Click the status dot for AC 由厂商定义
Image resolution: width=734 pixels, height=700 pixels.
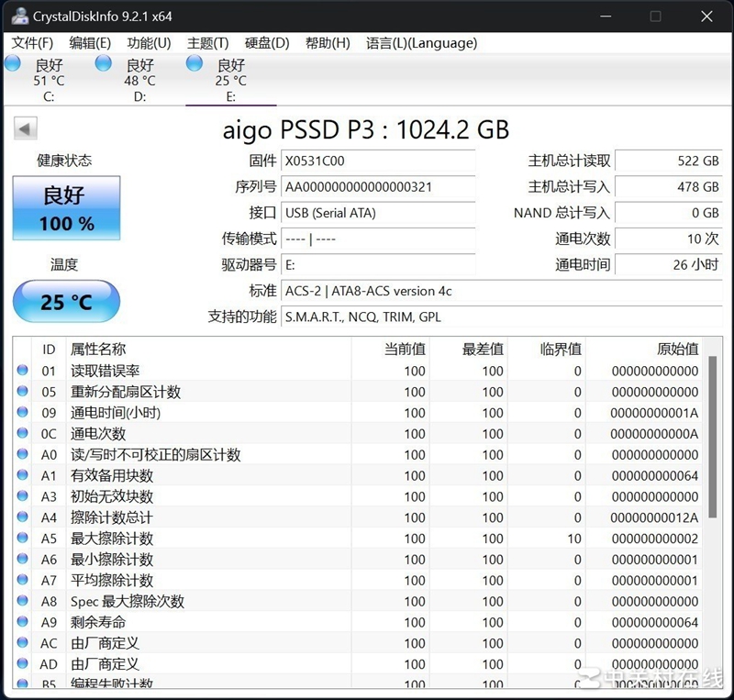[22, 642]
